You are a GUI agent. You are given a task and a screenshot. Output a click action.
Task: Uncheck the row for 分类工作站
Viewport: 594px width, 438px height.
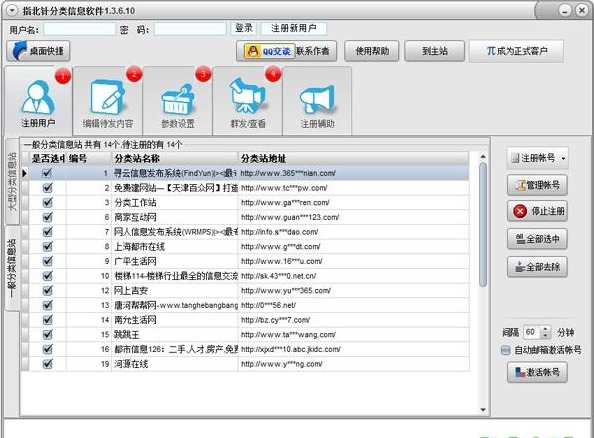[x=47, y=202]
